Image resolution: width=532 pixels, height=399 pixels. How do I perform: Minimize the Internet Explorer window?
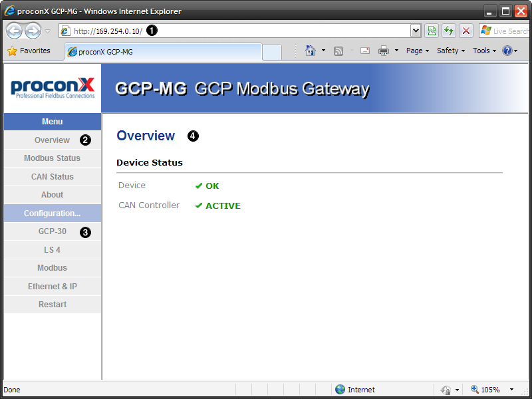point(489,11)
